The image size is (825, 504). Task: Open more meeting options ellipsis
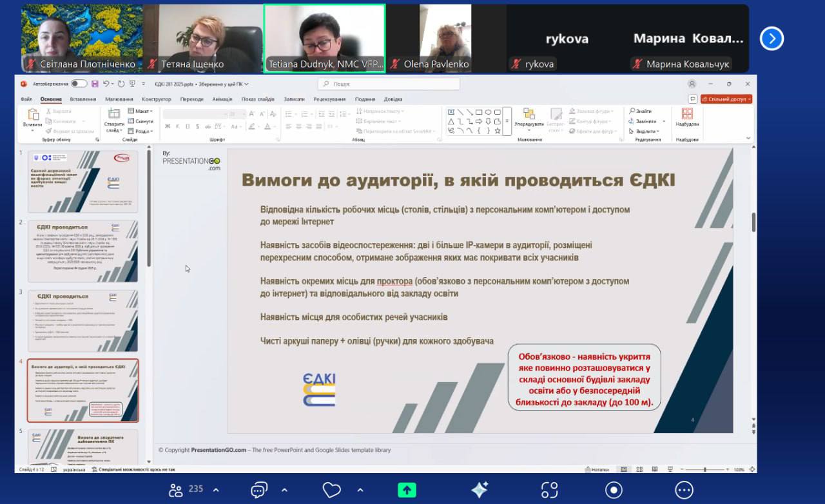coord(684,490)
